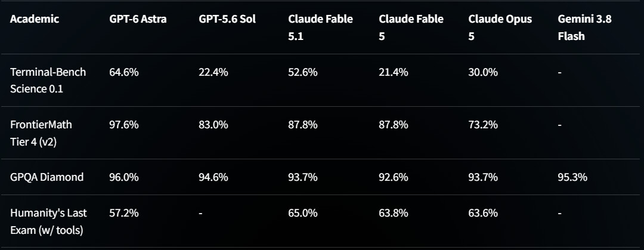Click the 73.2% Claude Opus 5 cell
The width and height of the screenshot is (644, 250).
483,125
